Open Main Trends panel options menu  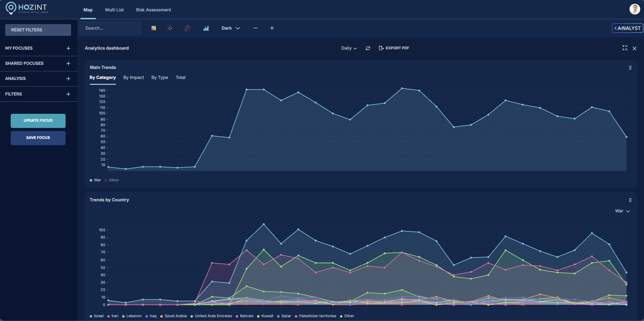click(x=630, y=68)
